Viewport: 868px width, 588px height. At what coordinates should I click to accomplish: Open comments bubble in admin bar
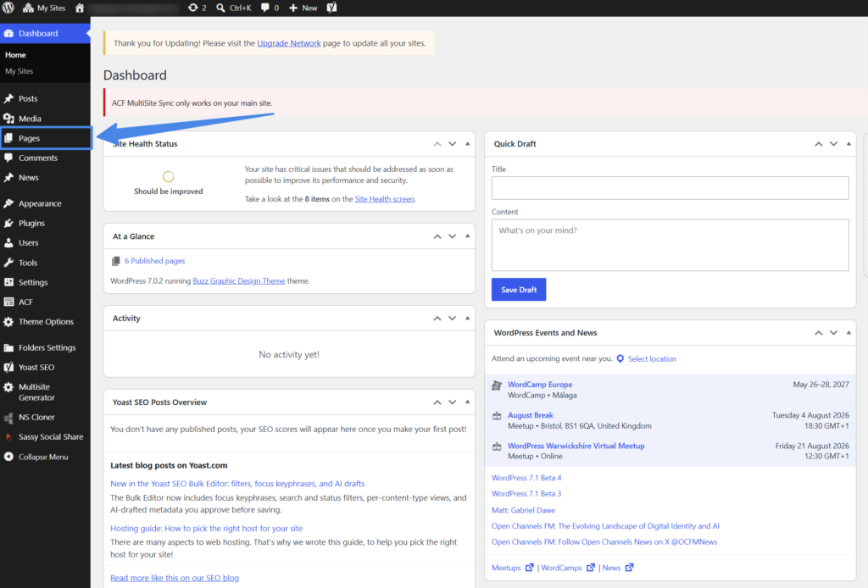click(x=270, y=8)
